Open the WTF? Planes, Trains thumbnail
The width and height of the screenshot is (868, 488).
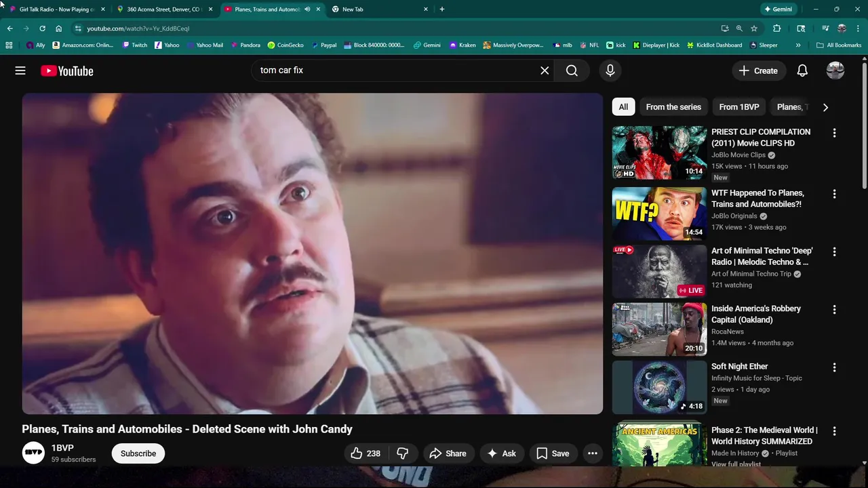coord(659,213)
